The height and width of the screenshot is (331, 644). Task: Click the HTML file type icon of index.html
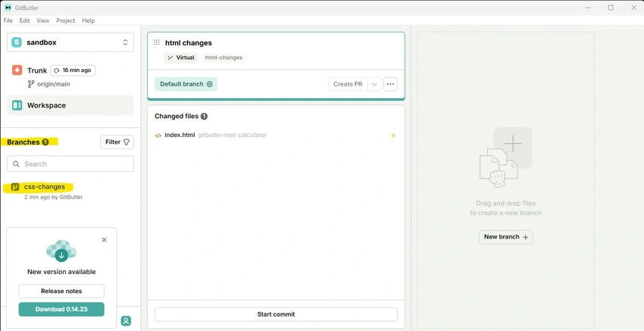[x=158, y=135]
